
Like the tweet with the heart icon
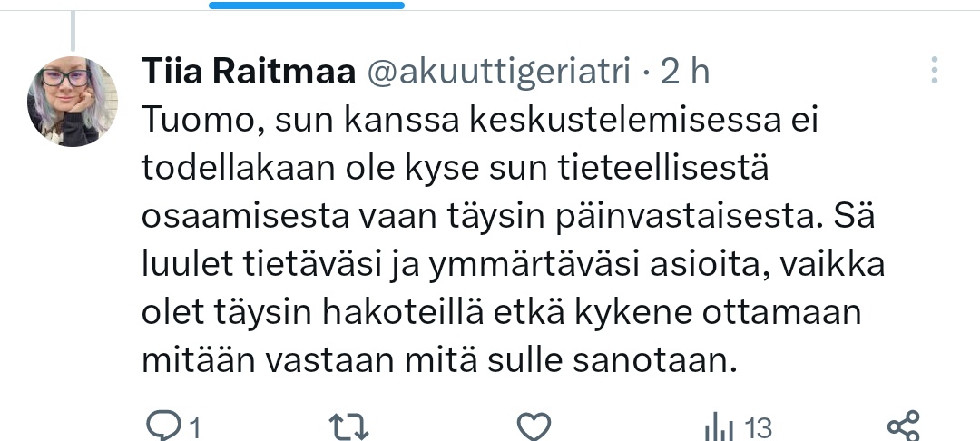(x=534, y=425)
